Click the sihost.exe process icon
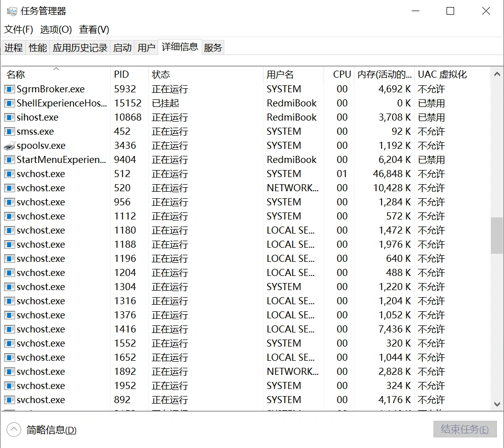This screenshot has height=448, width=504. [9, 117]
